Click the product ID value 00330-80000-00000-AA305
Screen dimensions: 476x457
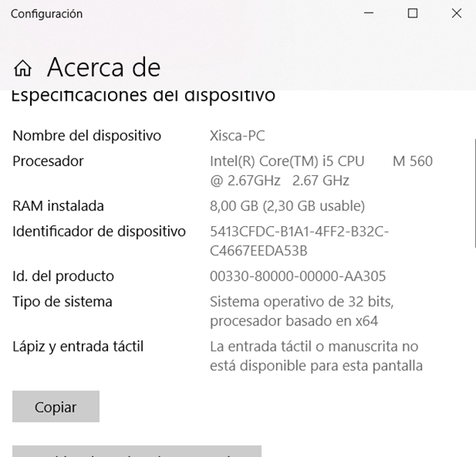point(297,276)
